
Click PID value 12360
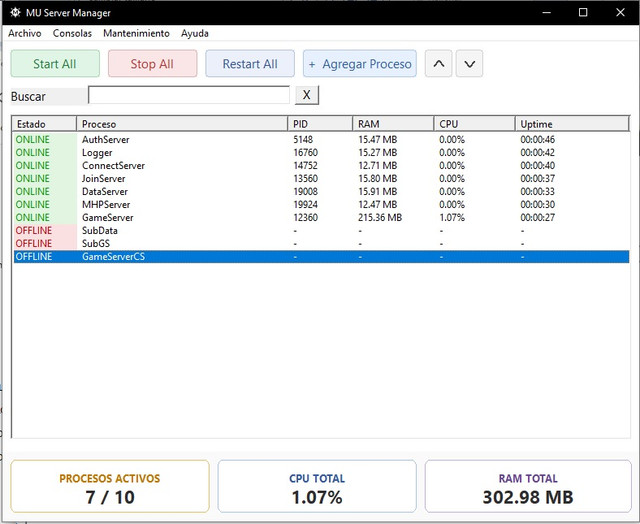(305, 218)
